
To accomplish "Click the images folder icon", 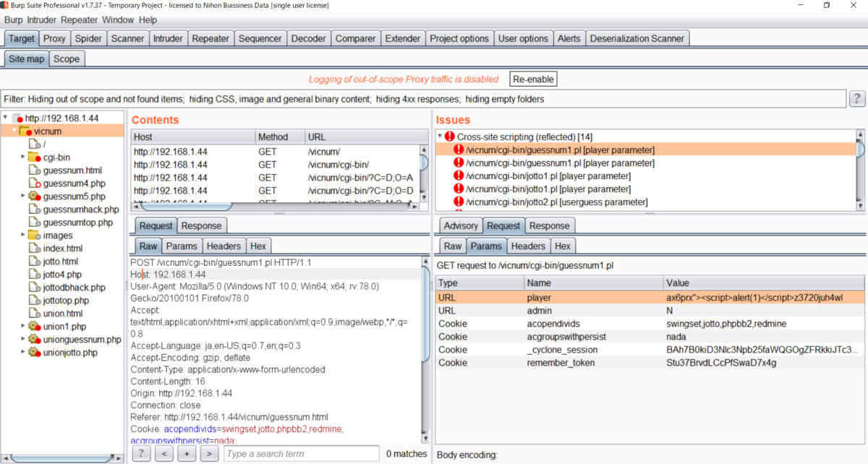I will pos(34,236).
